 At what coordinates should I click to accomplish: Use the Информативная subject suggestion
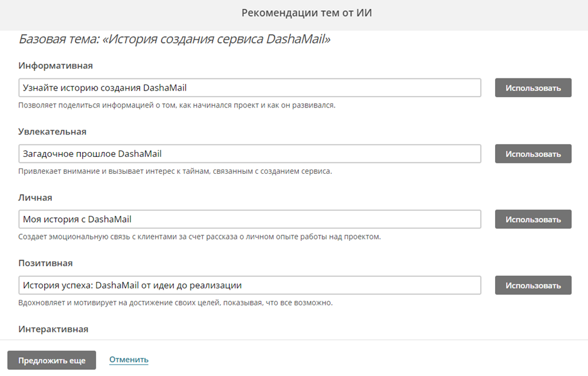click(x=533, y=88)
